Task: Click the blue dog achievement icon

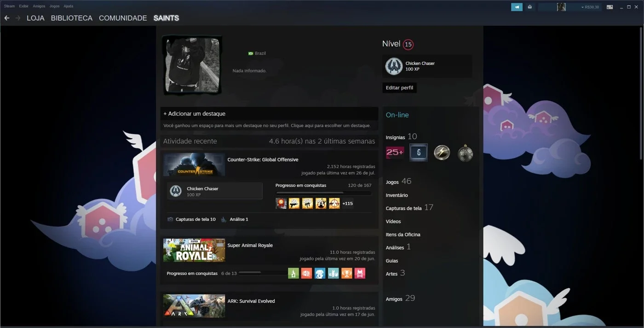Action: point(320,273)
